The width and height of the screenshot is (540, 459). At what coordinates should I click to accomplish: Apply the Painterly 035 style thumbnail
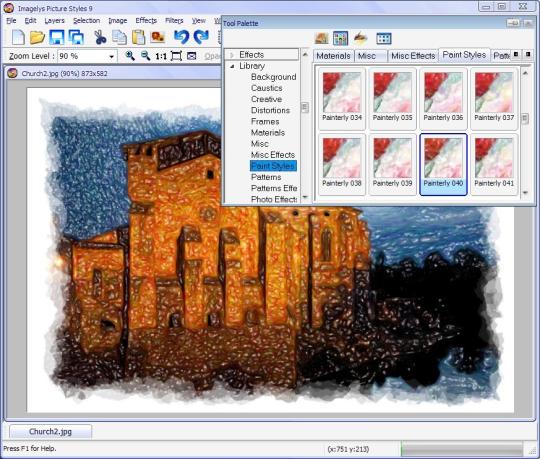392,98
